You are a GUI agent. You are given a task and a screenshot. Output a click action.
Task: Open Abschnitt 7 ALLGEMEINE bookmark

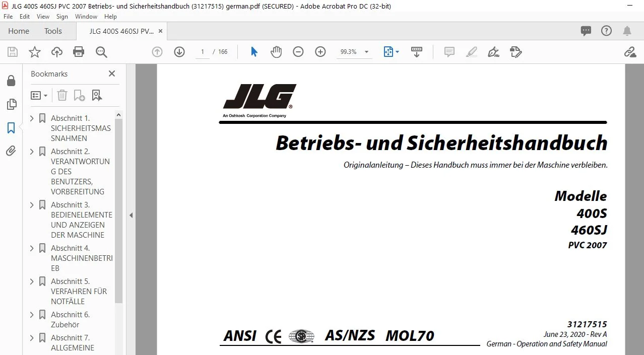(x=73, y=343)
